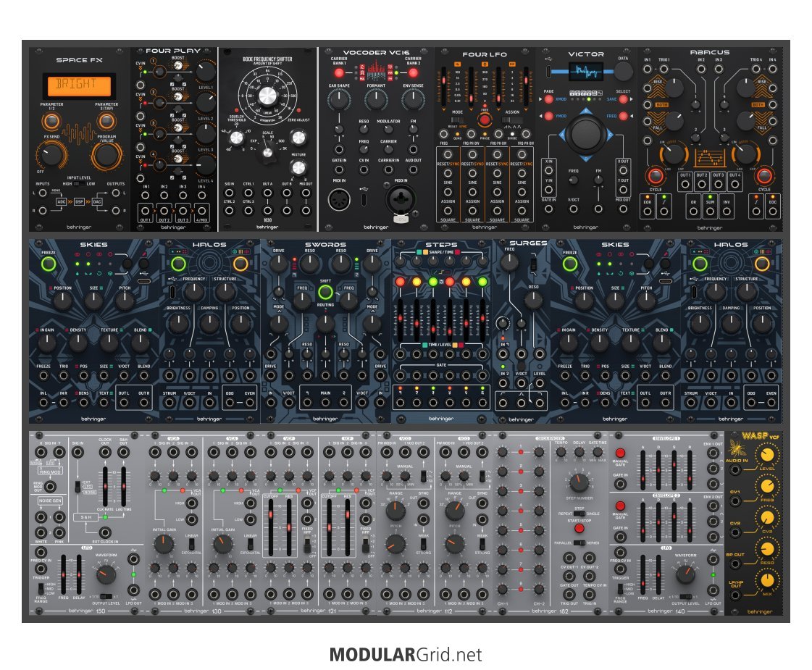Screen dimensions: 812x670
Task: Click the Wasp VCF Level knob
Action: click(766, 455)
